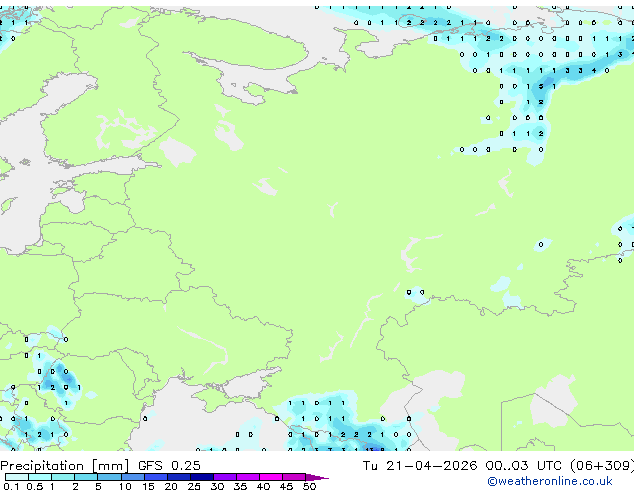Pick the 5–10 mm legend color swatch
634x490 pixels.
pyautogui.click(x=109, y=477)
